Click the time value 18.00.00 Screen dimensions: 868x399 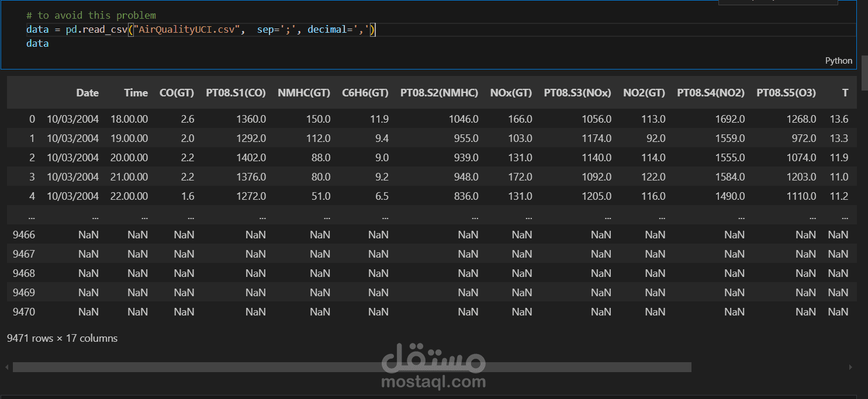pos(129,119)
